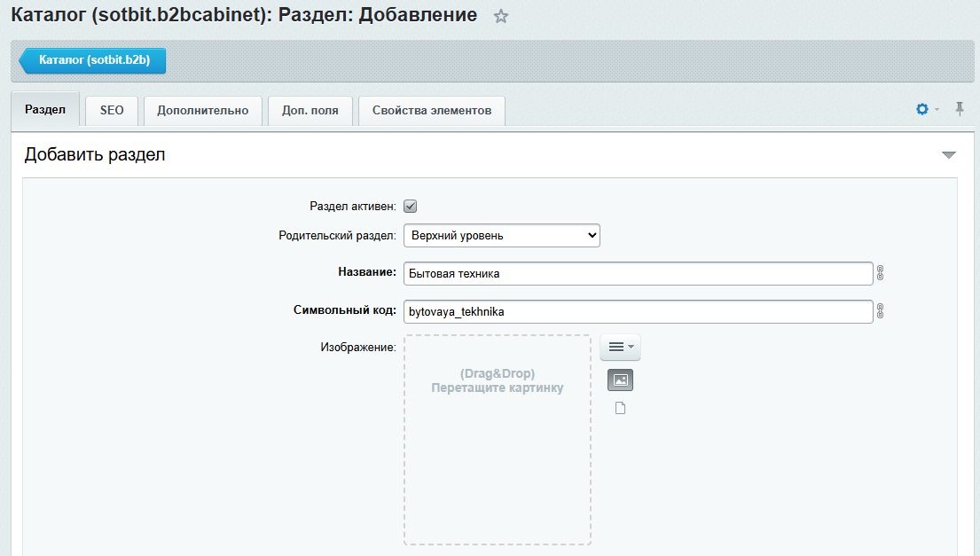Click the Drag&Drop image upload area

pos(498,440)
